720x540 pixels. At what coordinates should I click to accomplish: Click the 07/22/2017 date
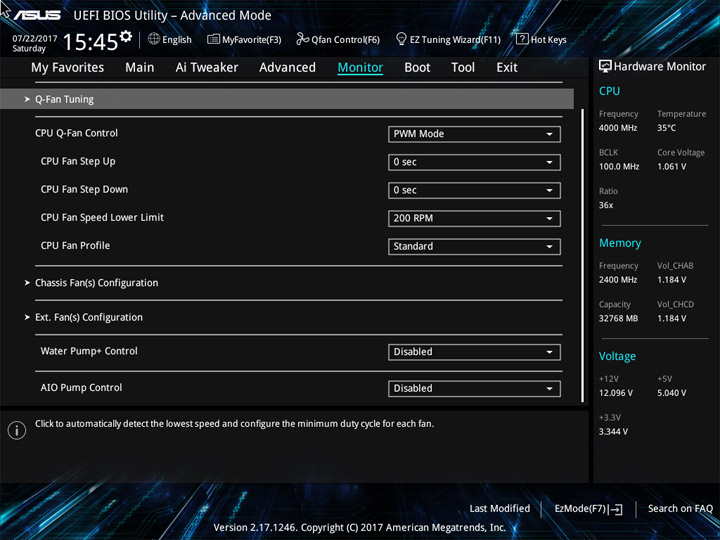click(35, 39)
